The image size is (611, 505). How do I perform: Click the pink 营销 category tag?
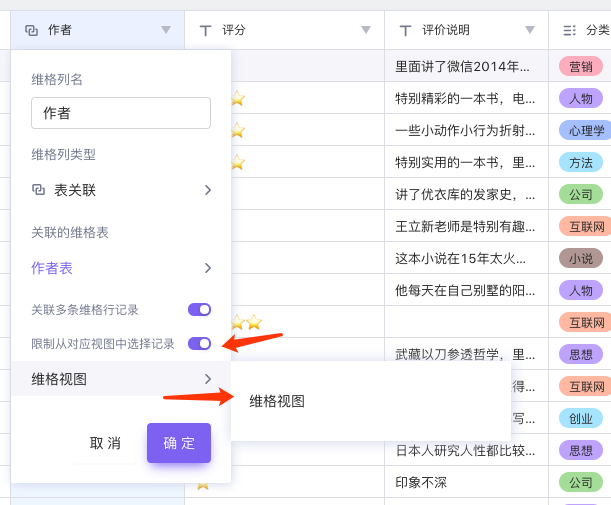580,67
